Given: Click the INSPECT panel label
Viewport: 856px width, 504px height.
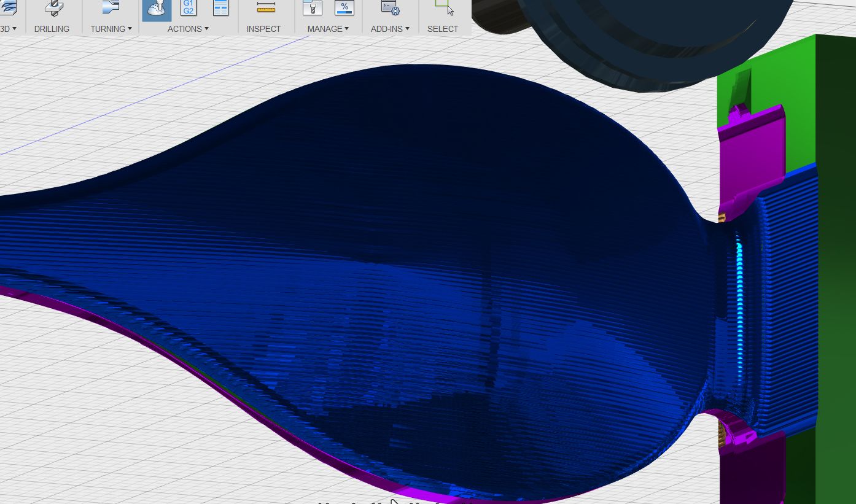Looking at the screenshot, I should tap(263, 29).
